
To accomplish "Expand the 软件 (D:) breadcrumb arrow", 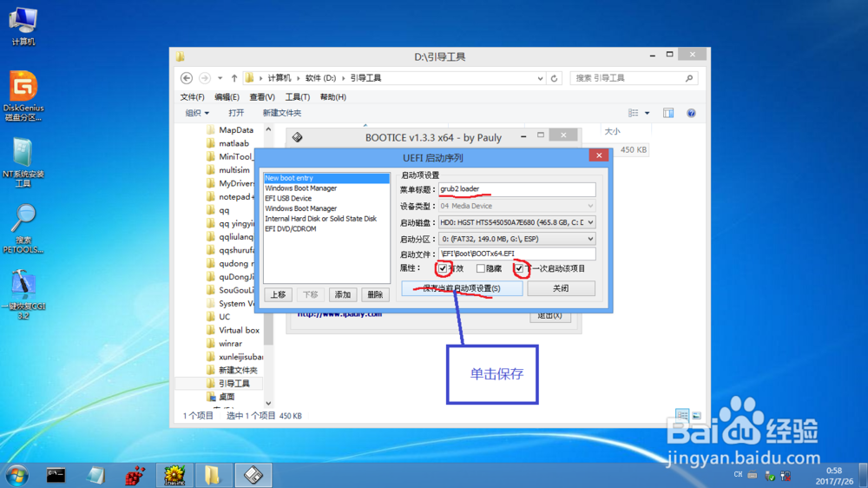I will (x=343, y=78).
